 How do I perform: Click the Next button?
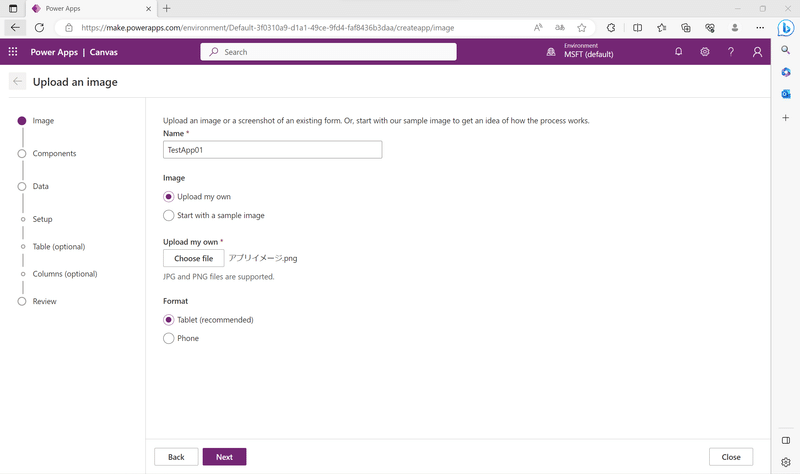coord(224,457)
